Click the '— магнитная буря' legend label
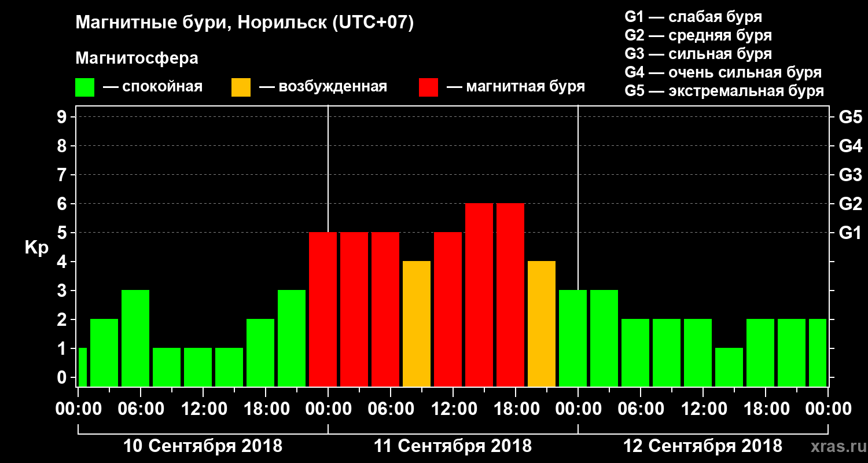This screenshot has width=868, height=463. click(516, 87)
